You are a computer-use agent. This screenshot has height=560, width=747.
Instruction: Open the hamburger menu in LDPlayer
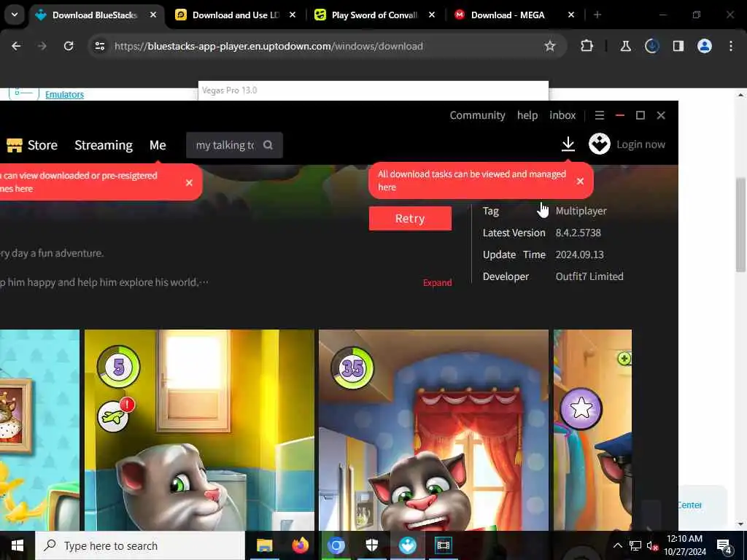(x=600, y=115)
